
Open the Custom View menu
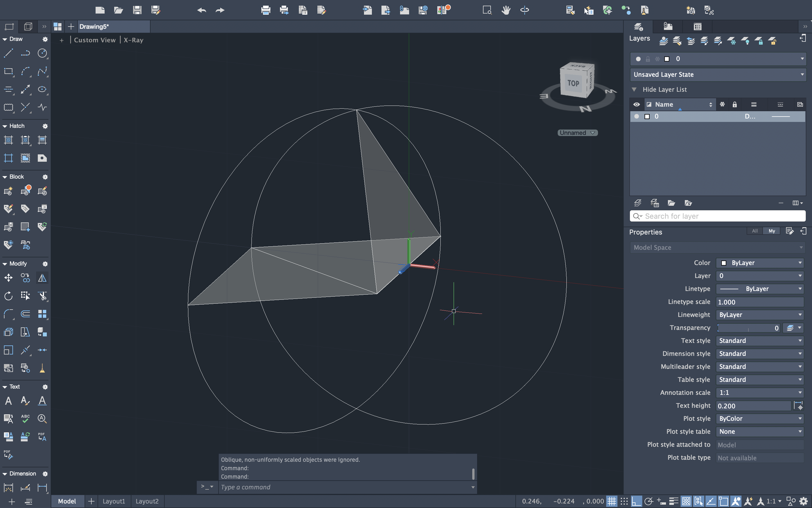[95, 40]
